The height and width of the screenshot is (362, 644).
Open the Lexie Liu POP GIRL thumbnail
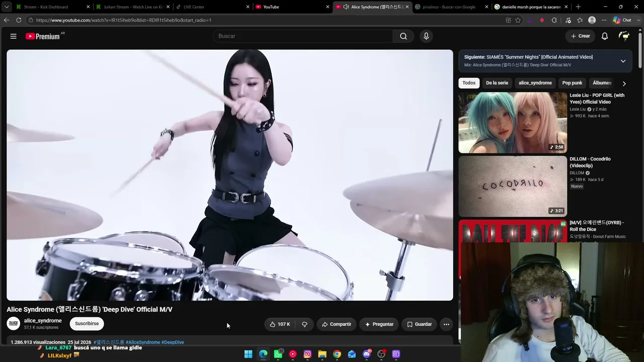pos(513,123)
